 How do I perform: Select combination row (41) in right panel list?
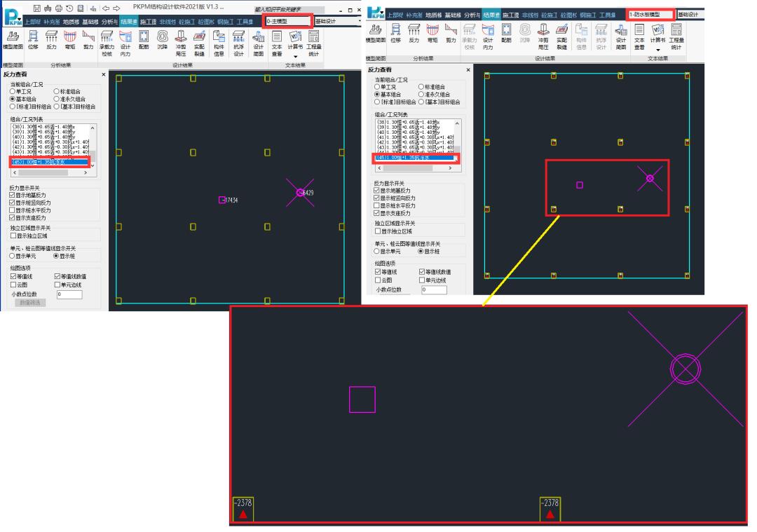pos(415,137)
